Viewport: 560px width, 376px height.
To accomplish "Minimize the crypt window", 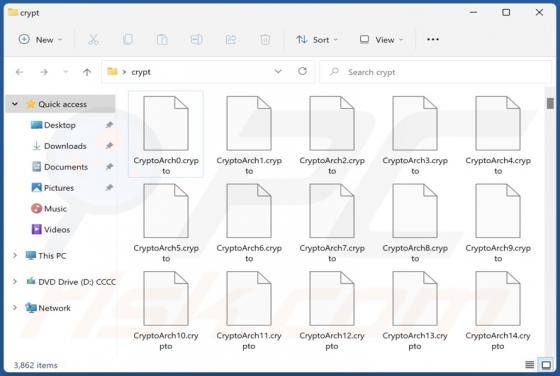I will (x=474, y=12).
